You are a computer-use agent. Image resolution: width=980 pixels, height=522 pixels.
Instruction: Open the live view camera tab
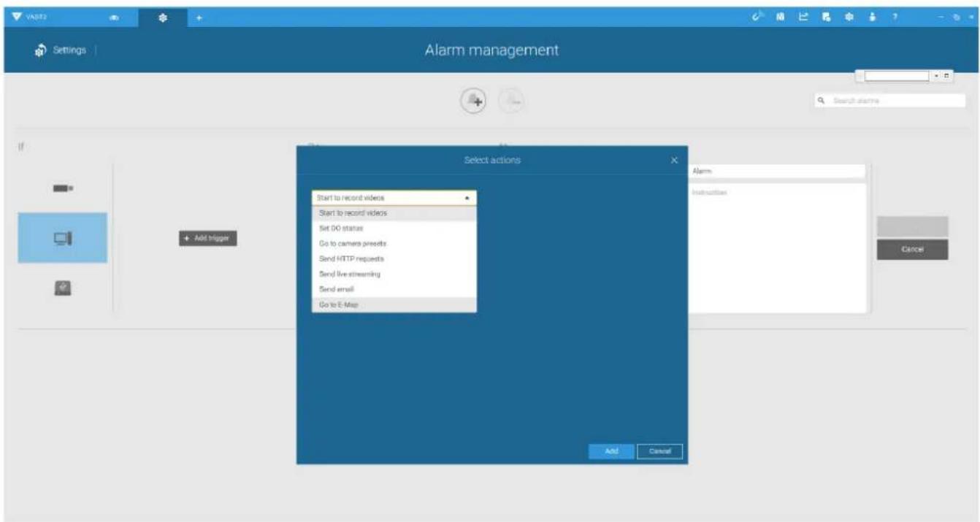[115, 17]
